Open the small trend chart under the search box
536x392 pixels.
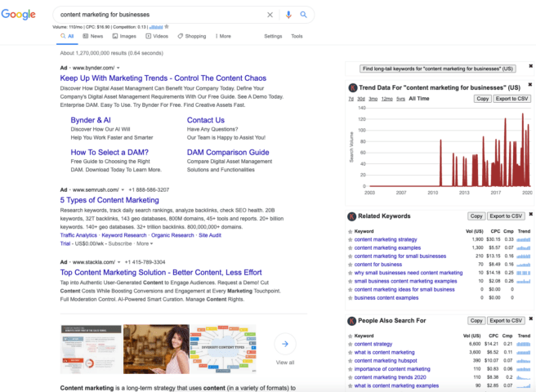pyautogui.click(x=156, y=27)
